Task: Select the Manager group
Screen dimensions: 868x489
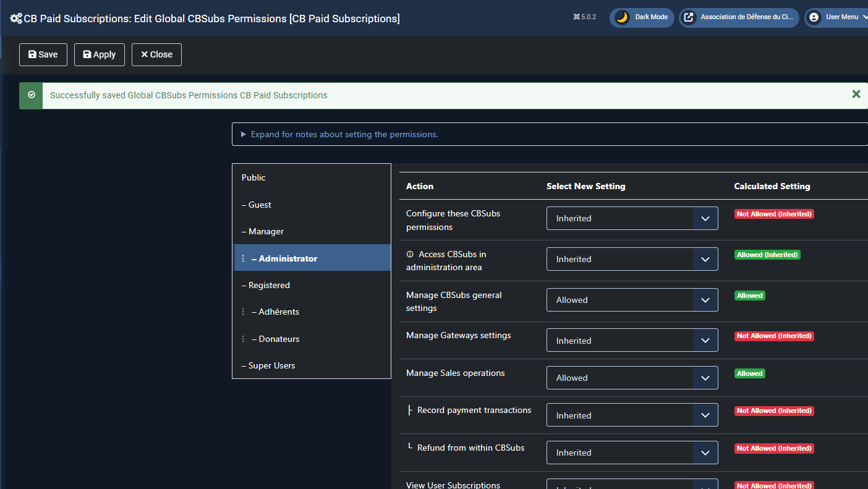Action: (312, 231)
